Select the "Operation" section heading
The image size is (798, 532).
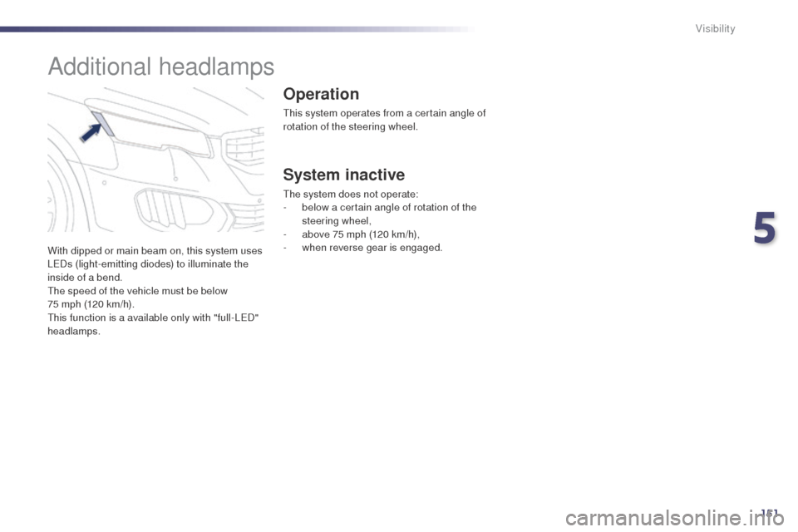pos(321,94)
